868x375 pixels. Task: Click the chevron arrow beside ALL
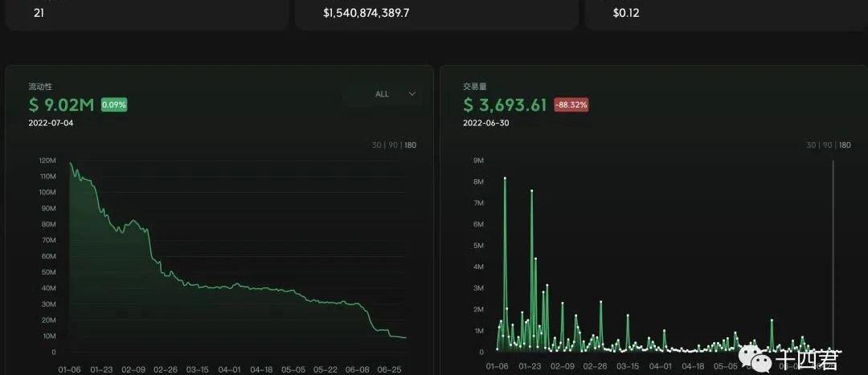tap(412, 94)
